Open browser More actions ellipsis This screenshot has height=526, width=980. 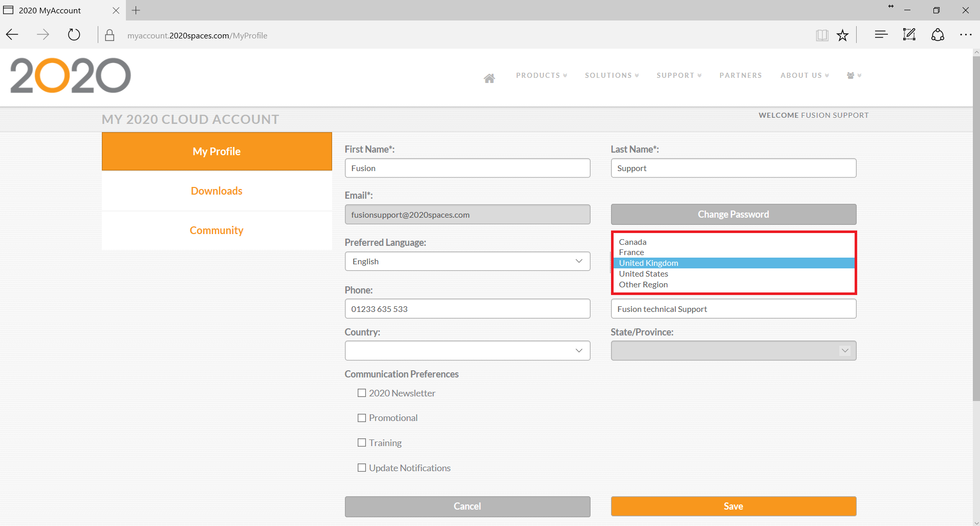[966, 35]
